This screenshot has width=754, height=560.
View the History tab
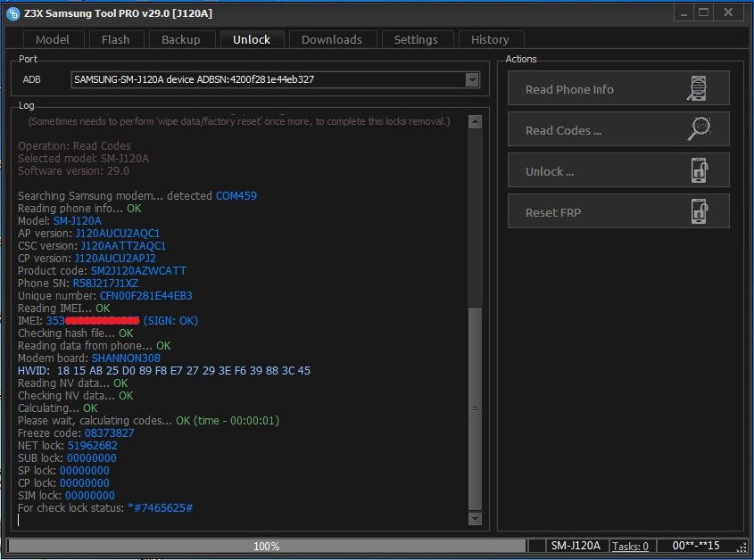tap(490, 39)
